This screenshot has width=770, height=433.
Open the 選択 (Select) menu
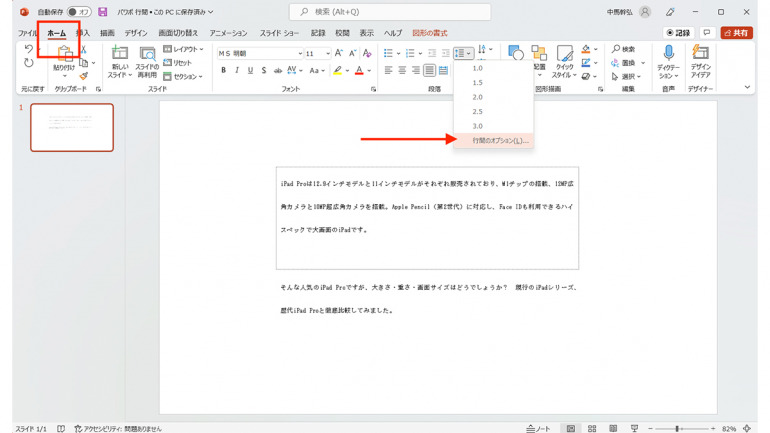[x=626, y=76]
